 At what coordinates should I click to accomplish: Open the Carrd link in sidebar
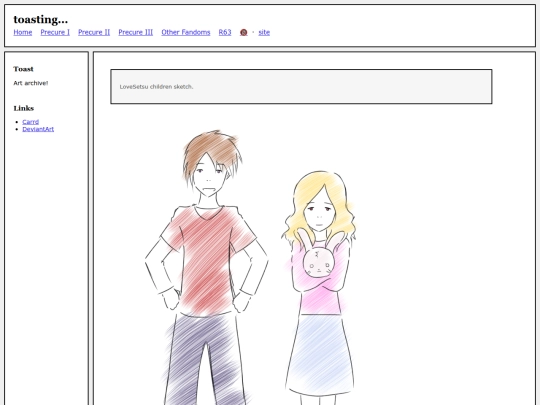click(x=31, y=122)
